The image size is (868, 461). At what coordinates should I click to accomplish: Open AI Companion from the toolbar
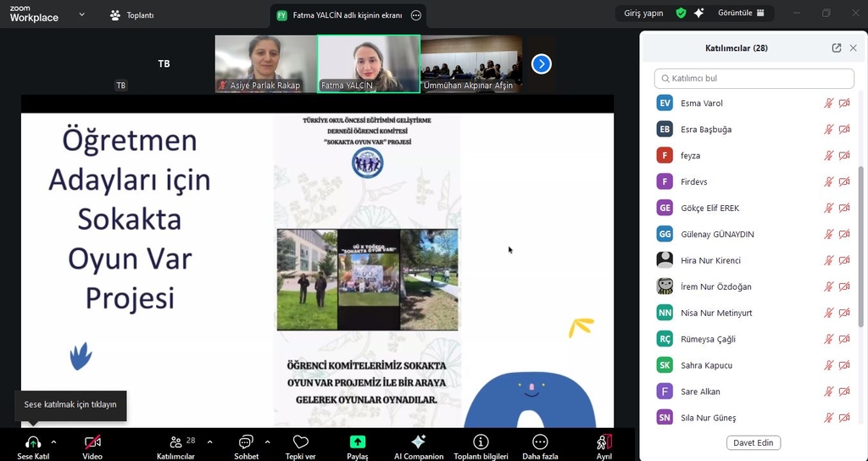coord(418,442)
